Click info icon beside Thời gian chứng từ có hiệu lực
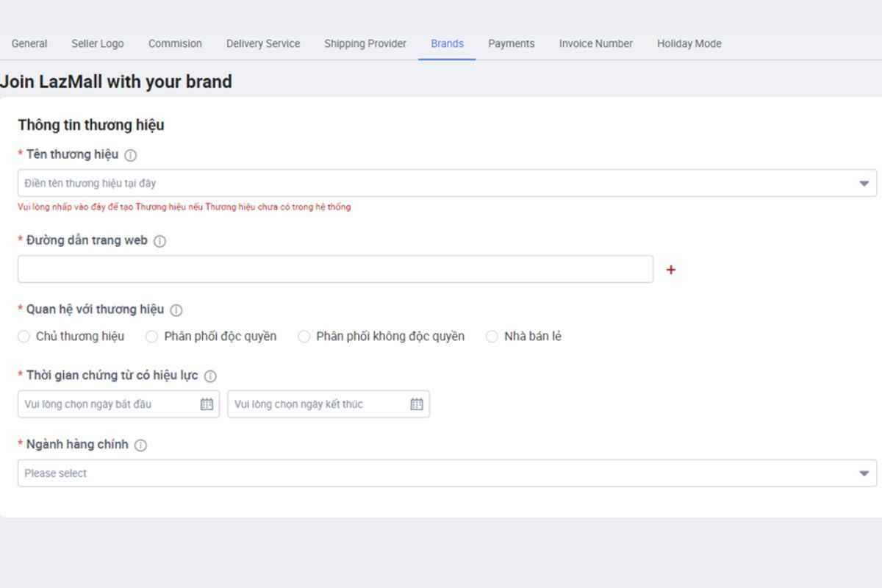Image resolution: width=882 pixels, height=588 pixels. (x=210, y=376)
